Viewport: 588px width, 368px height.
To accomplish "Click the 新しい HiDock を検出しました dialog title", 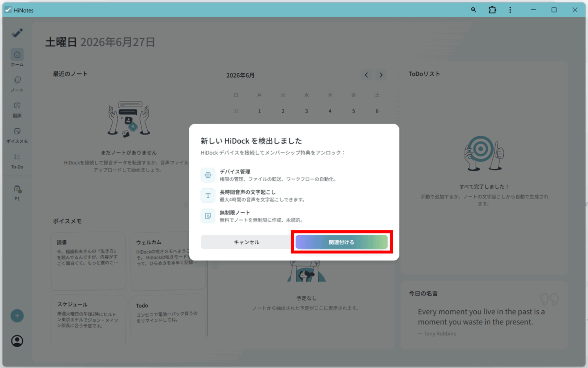I will click(x=251, y=141).
